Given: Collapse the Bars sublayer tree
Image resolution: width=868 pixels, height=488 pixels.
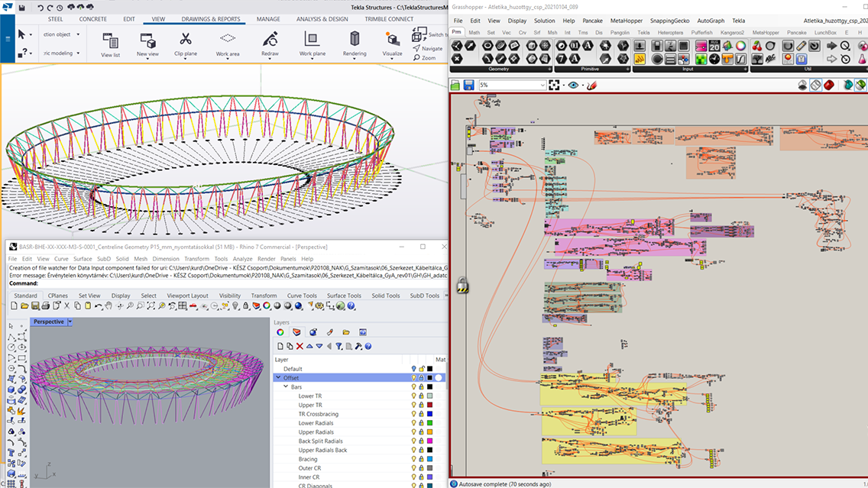Looking at the screenshot, I should 286,386.
